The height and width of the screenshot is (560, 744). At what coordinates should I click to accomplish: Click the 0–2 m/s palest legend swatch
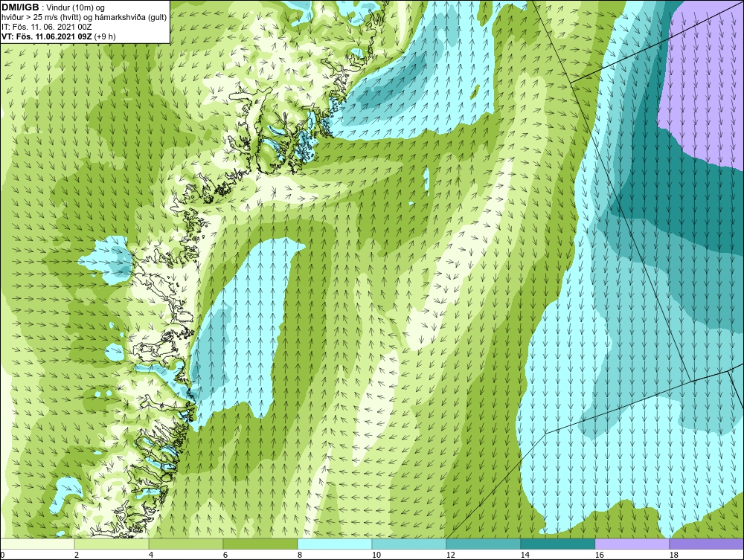coord(37,544)
